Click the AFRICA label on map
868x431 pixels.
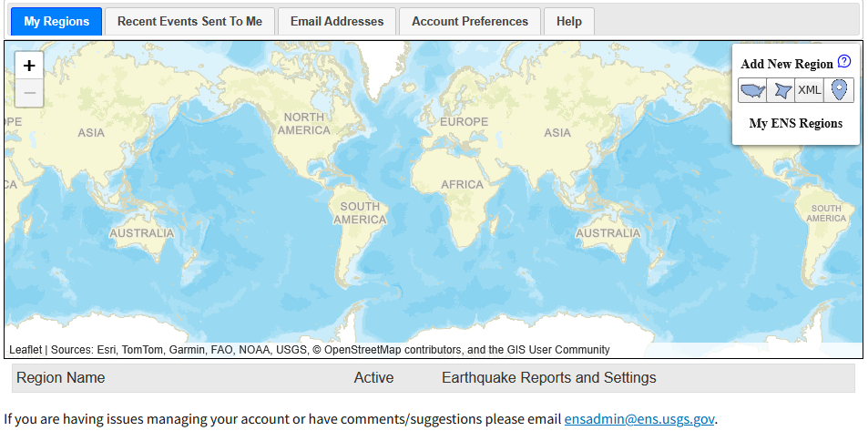[x=462, y=184]
